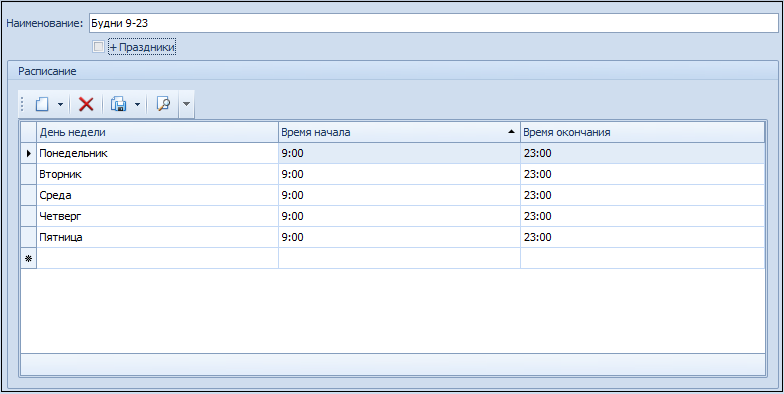
Task: Click the new row asterisk marker
Action: point(28,258)
